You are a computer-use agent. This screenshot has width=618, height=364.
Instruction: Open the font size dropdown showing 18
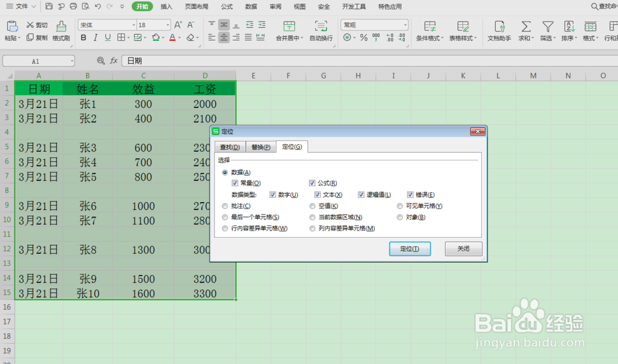[168, 25]
